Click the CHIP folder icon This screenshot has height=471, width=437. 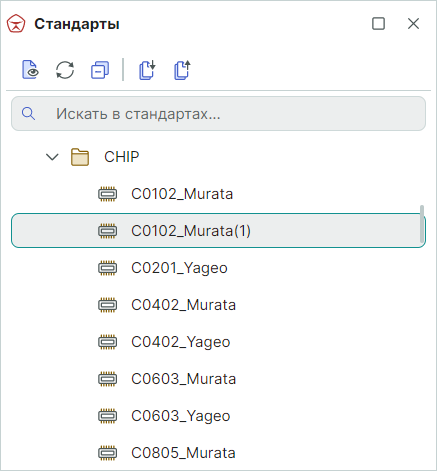80,157
